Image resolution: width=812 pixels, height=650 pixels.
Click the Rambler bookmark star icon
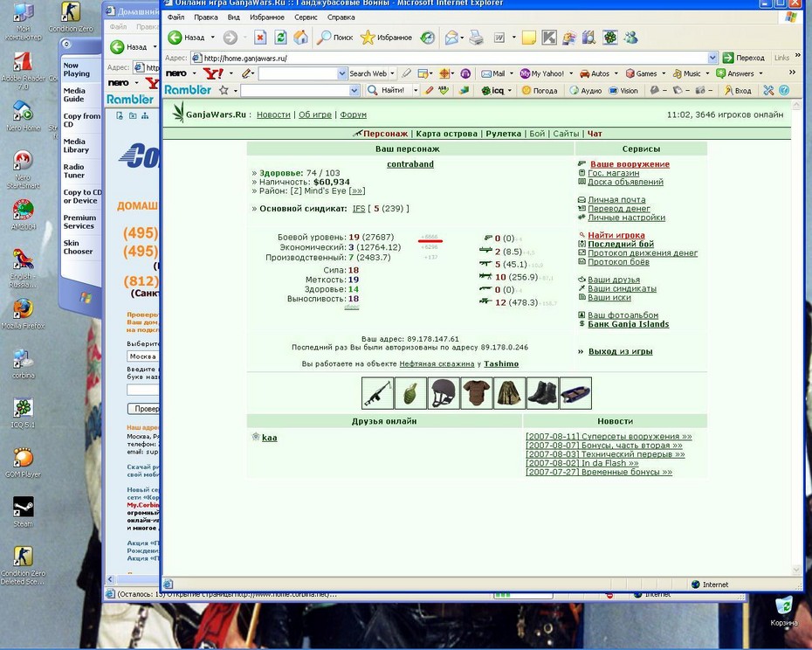point(224,90)
